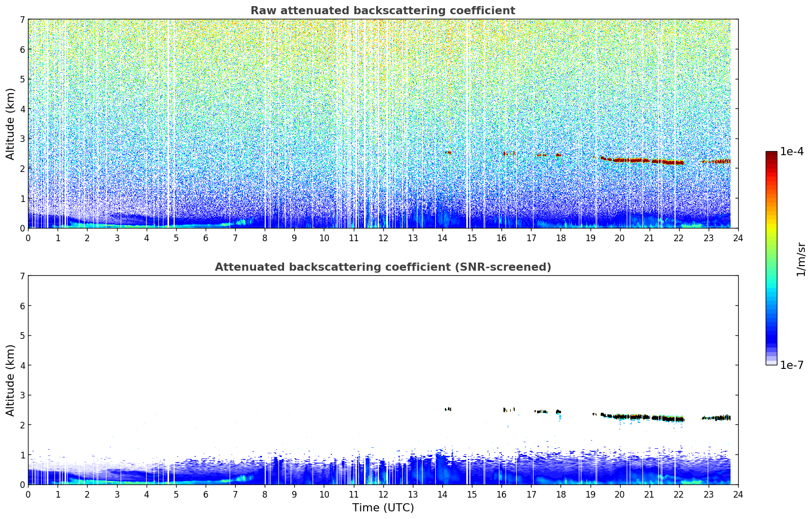Click the '12' time tick on bottom plot
This screenshot has width=812, height=519.
[383, 494]
